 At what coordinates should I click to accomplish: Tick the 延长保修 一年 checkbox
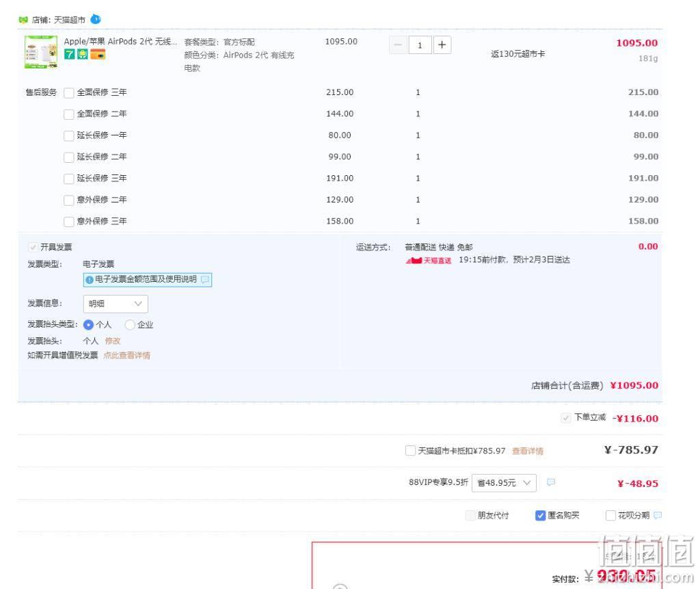69,136
